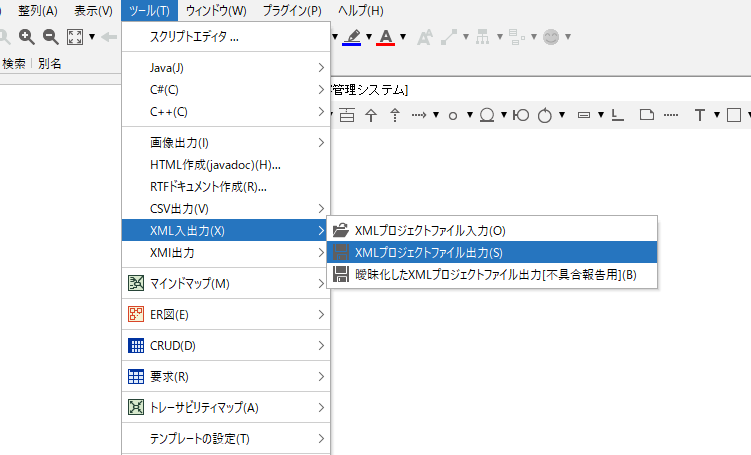
Task: Open the dropdown arrow beside the text color icon
Action: pos(402,37)
